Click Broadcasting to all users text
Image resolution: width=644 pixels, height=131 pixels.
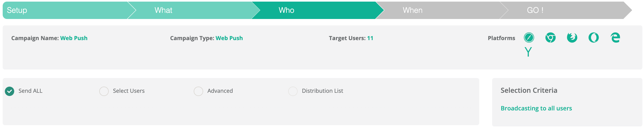[536, 108]
